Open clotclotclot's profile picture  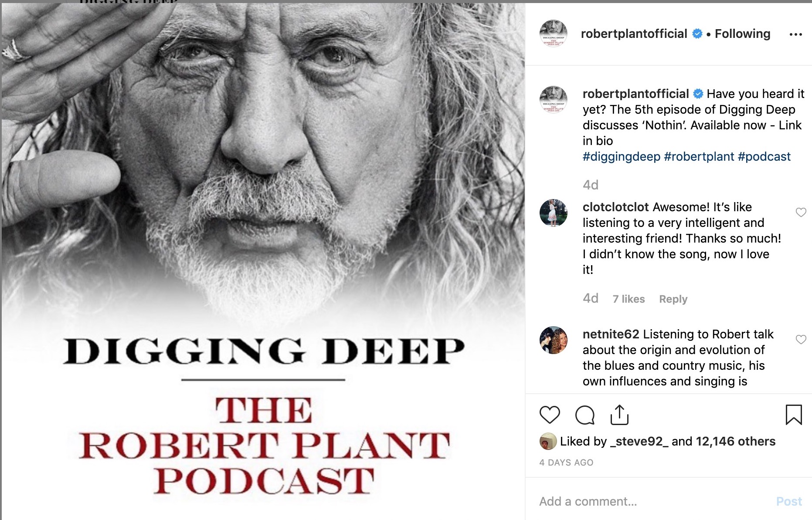coord(554,213)
